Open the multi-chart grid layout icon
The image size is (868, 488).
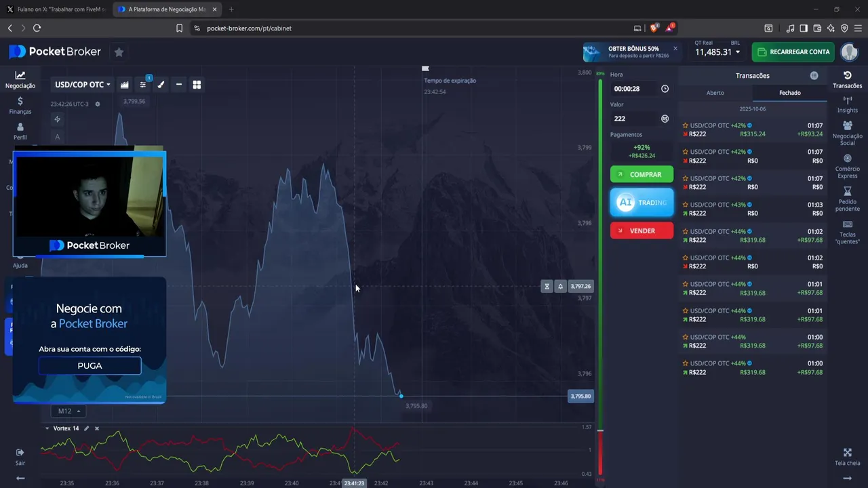197,85
